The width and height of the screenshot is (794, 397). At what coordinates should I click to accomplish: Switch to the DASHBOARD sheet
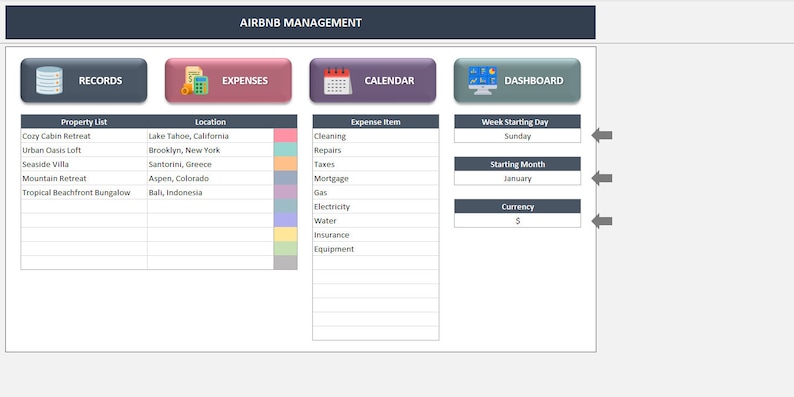[x=517, y=81]
